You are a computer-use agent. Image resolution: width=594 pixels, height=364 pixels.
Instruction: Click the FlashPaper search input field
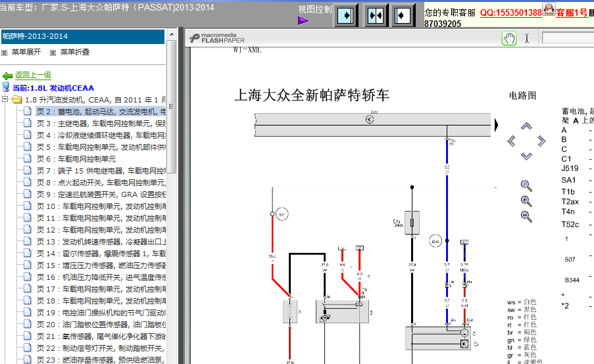[568, 38]
